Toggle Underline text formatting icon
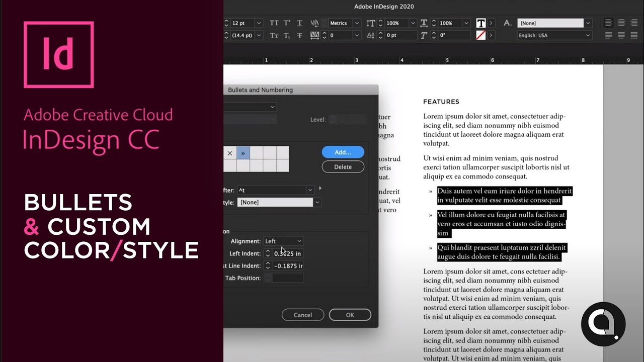 [300, 23]
